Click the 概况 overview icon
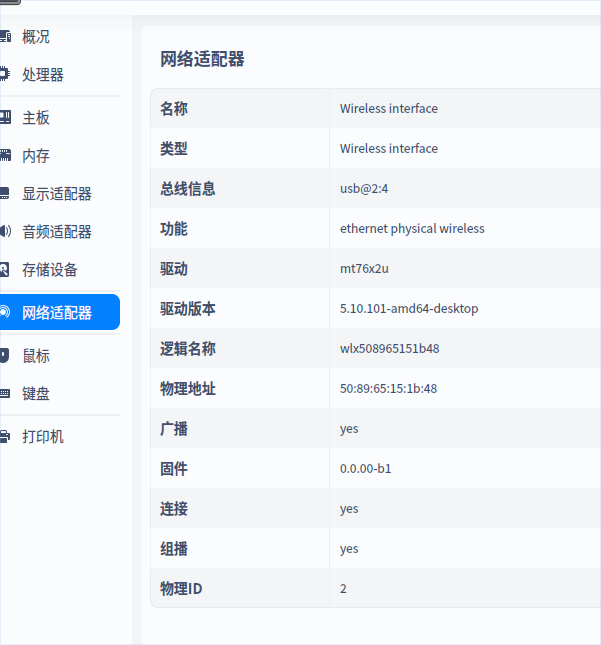This screenshot has height=645, width=601. 5,37
